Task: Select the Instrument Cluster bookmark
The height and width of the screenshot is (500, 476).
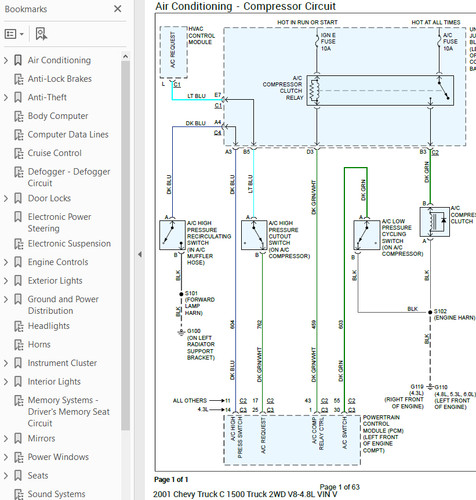Action: (62, 363)
